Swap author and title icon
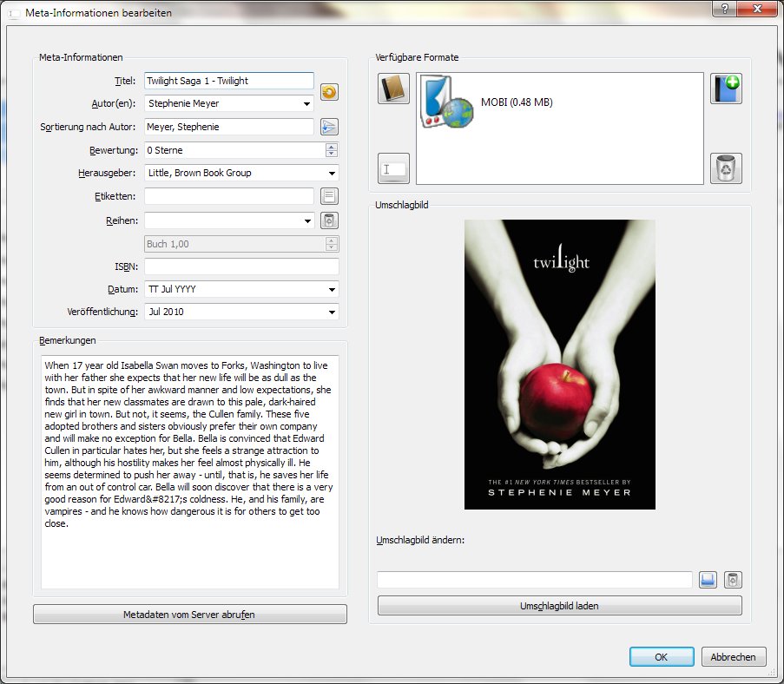Image resolution: width=784 pixels, height=684 pixels. pos(329,92)
